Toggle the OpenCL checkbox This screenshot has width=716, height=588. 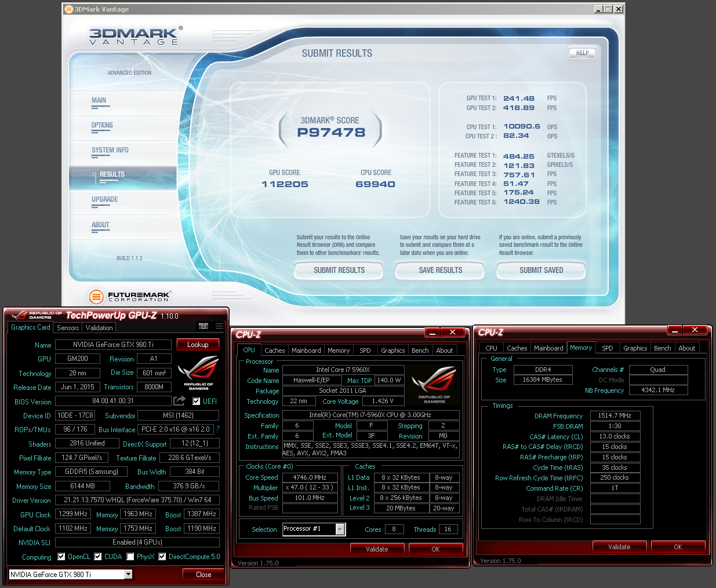tap(61, 557)
